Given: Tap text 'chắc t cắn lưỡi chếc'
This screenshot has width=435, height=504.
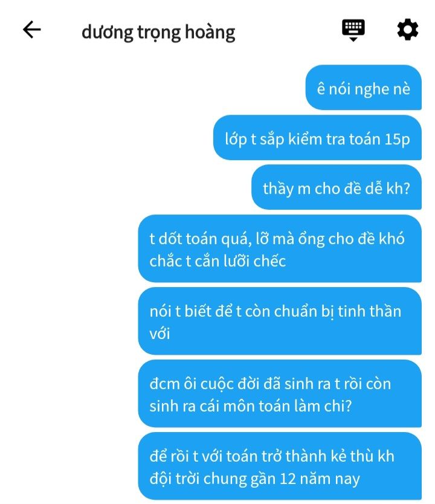Looking at the screenshot, I should point(217,260).
